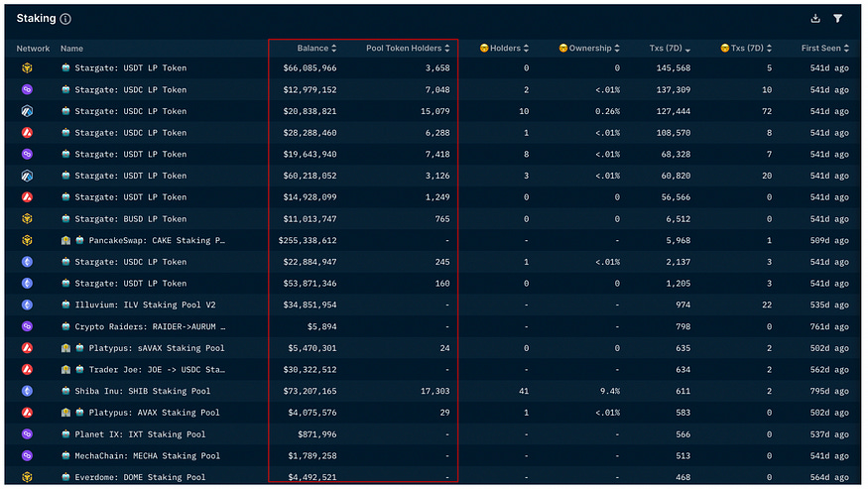Open Planet IX: IXT Staking Pool
The width and height of the screenshot is (868, 489).
click(140, 434)
